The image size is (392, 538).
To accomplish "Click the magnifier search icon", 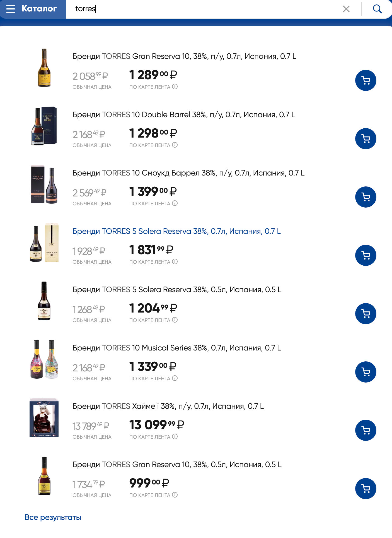I will coord(377,9).
